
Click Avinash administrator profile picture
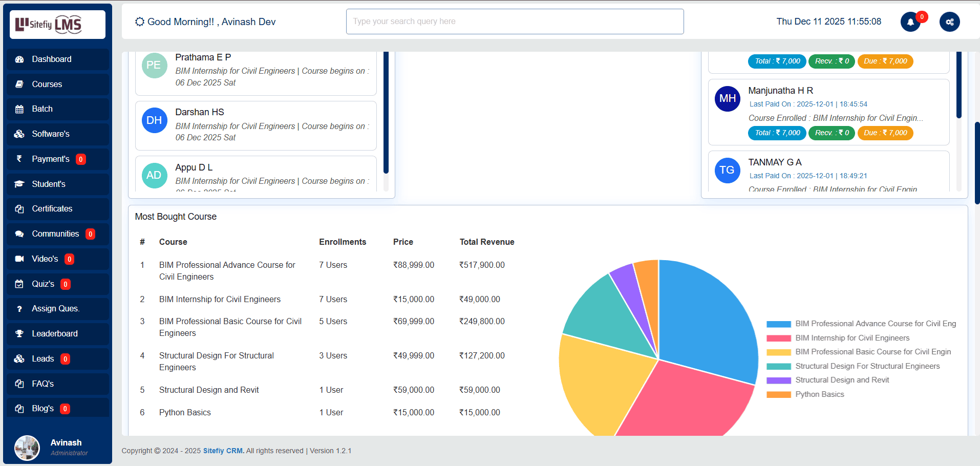pos(27,448)
